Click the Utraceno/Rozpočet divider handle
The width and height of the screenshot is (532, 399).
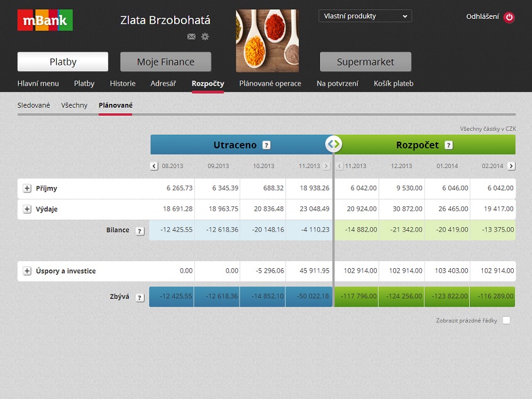tap(333, 144)
